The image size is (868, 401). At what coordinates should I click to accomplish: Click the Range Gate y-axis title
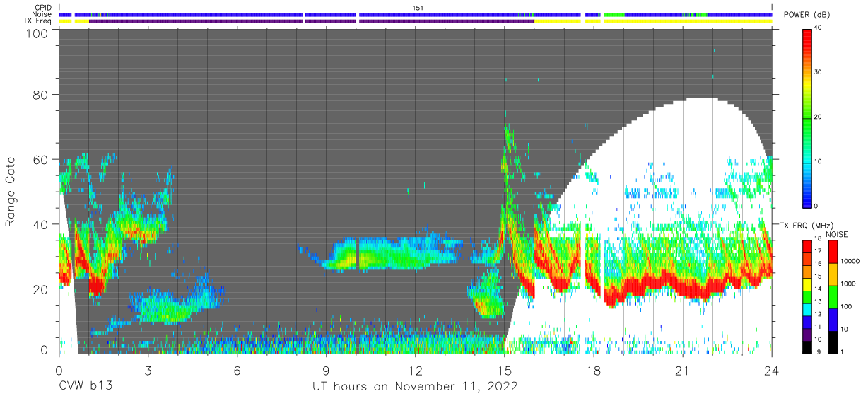11,192
